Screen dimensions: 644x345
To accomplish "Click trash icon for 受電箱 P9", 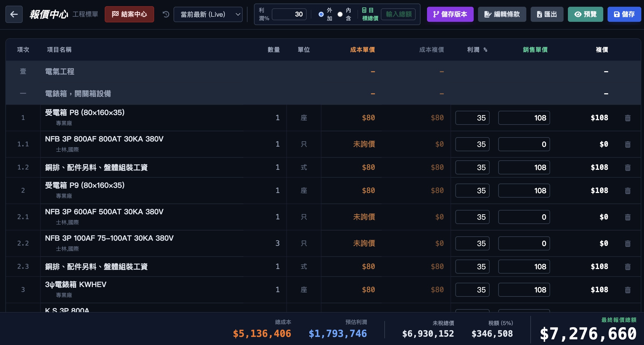I will pyautogui.click(x=628, y=191).
